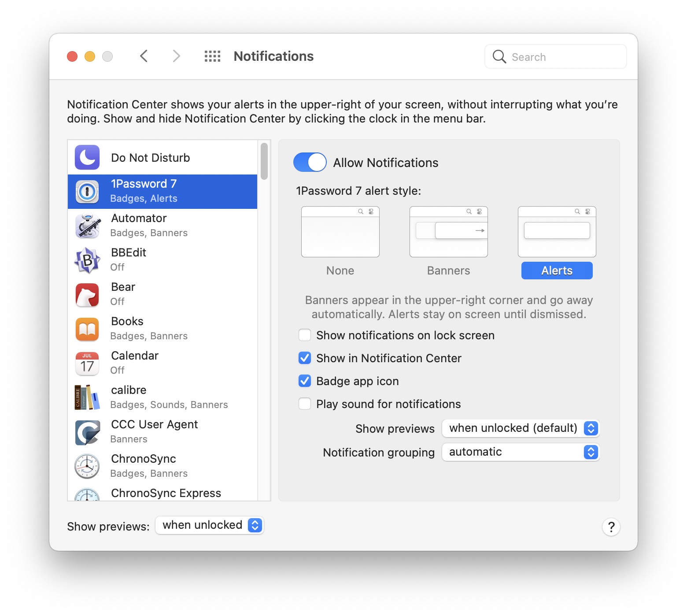The image size is (687, 616).
Task: Click the ChronoSync Express icon
Action: point(87,494)
